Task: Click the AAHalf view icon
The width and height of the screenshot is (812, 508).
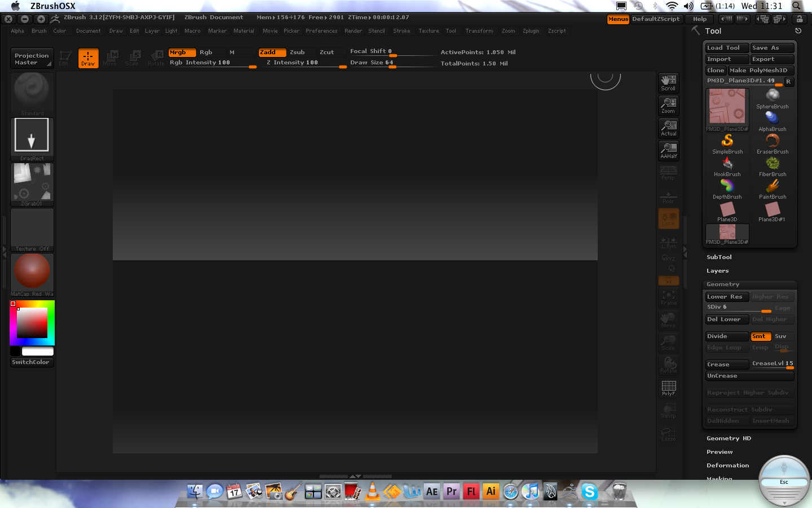Action: coord(668,151)
